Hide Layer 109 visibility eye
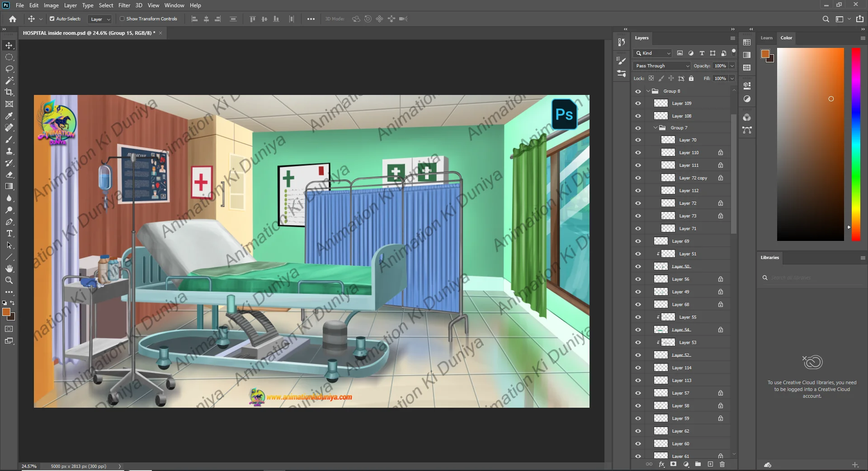This screenshot has width=868, height=471. pos(638,104)
